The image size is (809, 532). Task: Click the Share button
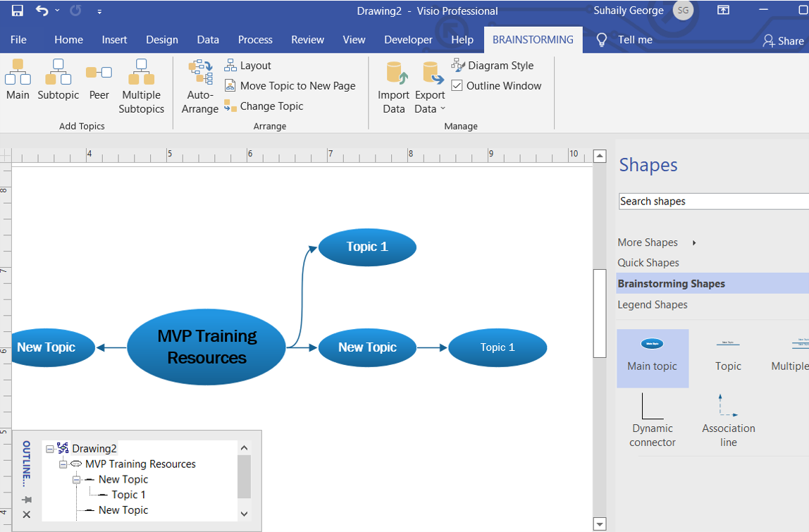[783, 41]
